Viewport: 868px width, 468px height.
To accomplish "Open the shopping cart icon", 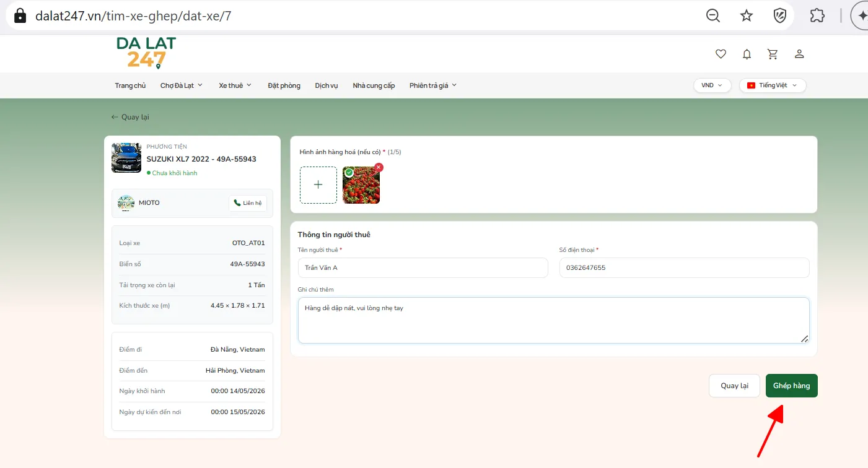I will pyautogui.click(x=773, y=54).
